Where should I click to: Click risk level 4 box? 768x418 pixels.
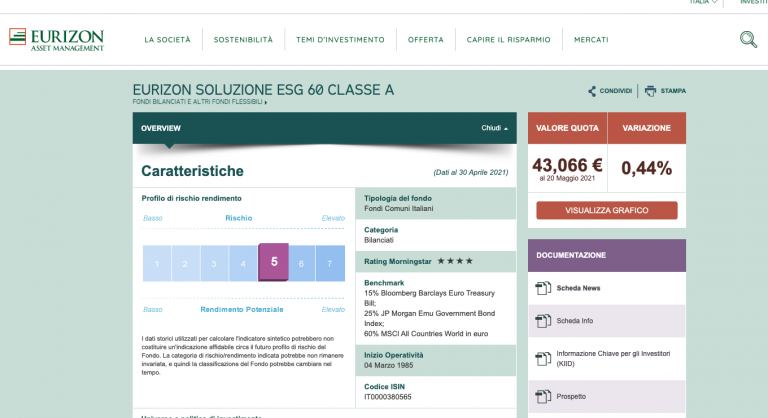243,264
